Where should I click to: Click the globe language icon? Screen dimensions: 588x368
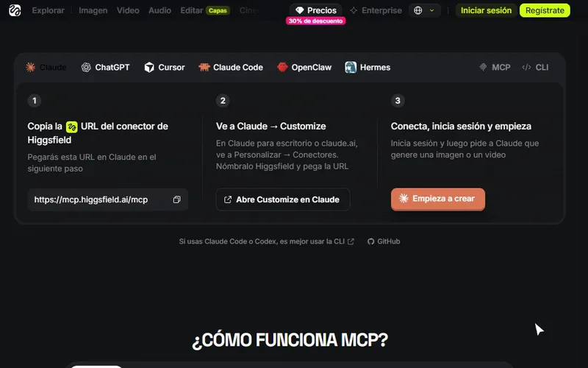[x=417, y=10]
